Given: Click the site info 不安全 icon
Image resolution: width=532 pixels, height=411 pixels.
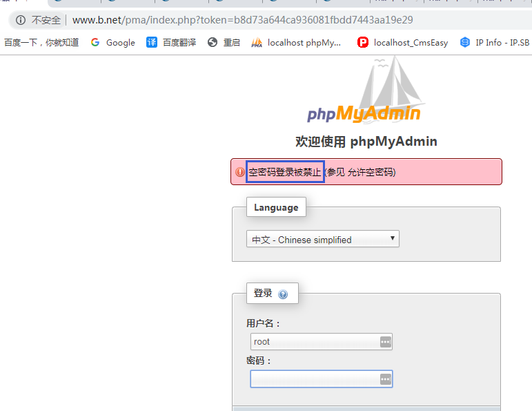Looking at the screenshot, I should coord(21,21).
